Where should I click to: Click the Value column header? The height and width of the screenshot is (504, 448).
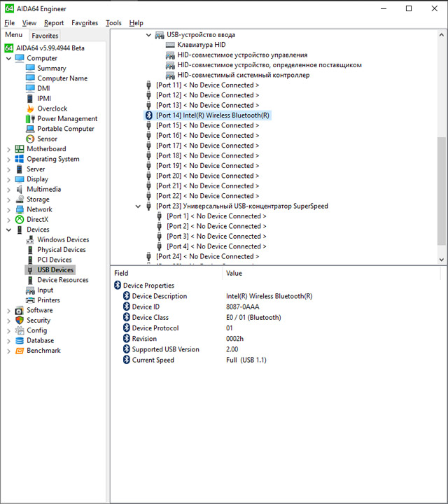pyautogui.click(x=331, y=273)
